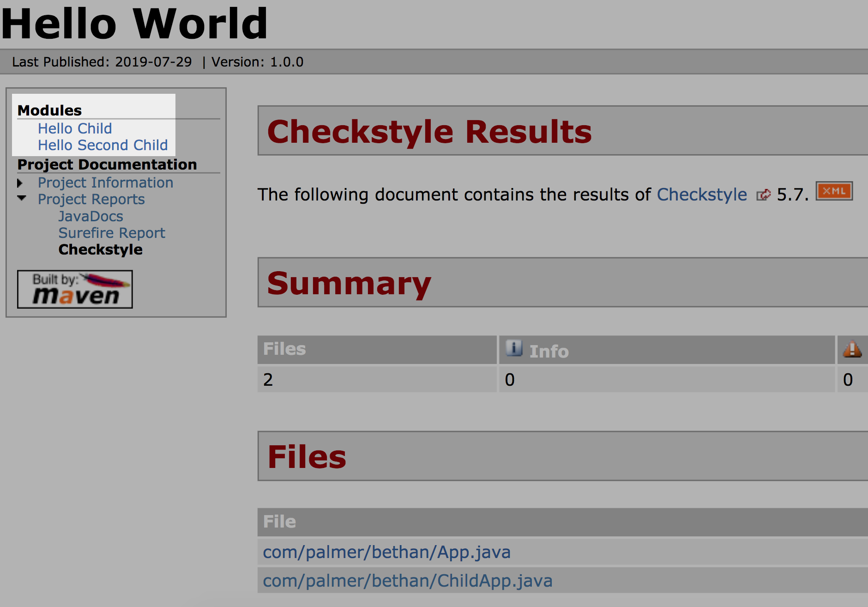Image resolution: width=868 pixels, height=607 pixels.
Task: Click the Built by Maven logo
Action: pos(75,289)
